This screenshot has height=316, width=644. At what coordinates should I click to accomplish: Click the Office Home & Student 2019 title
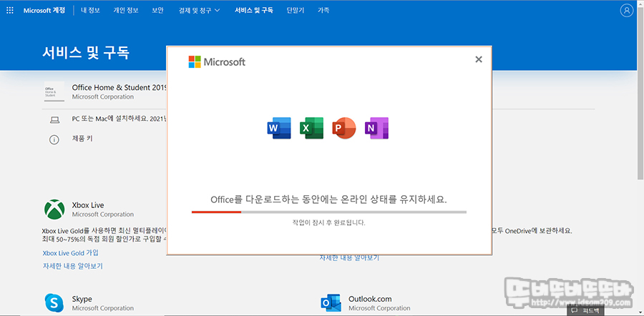click(119, 87)
